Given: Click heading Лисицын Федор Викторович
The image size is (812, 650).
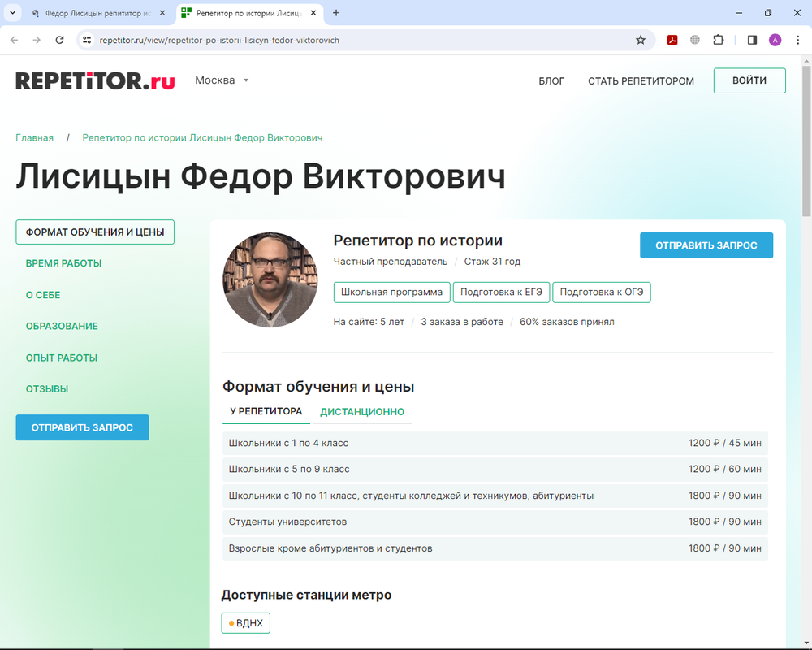Looking at the screenshot, I should (261, 177).
